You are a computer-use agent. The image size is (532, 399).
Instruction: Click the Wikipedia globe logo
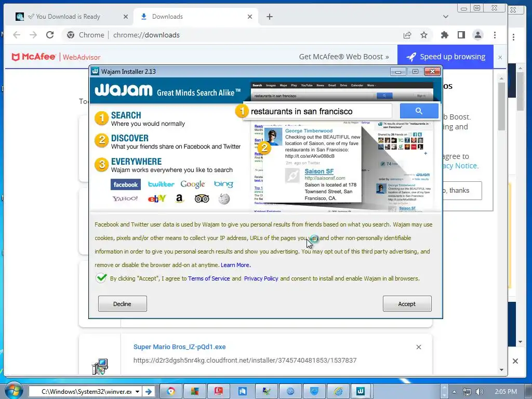(224, 199)
